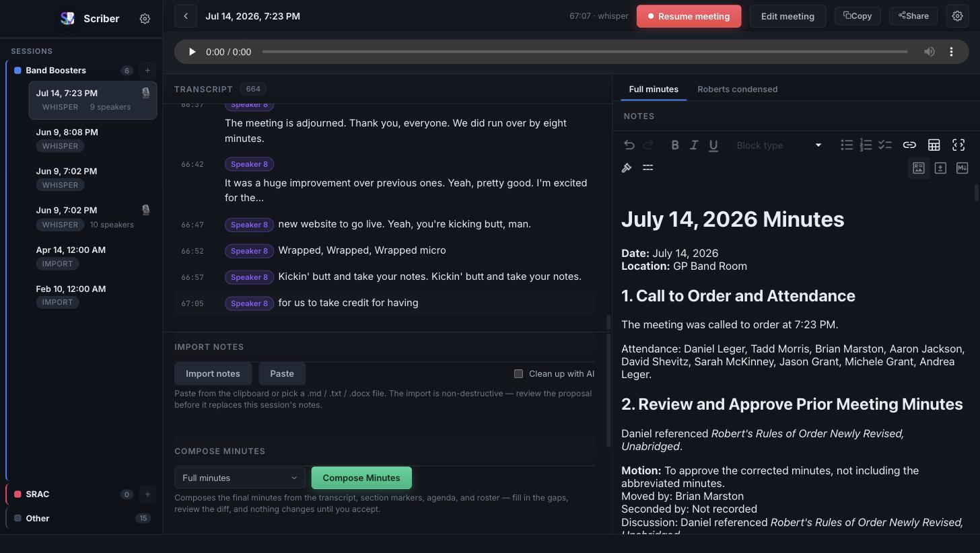Viewport: 980px width, 553px height.
Task: Insert a table in the notes
Action: (x=934, y=145)
